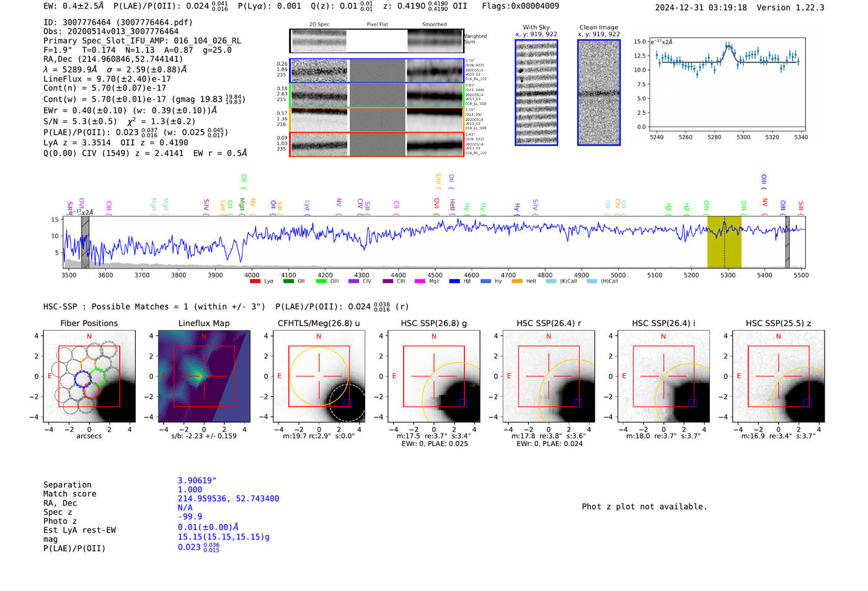Click the Clean Image 2D cutout
This screenshot has width=868, height=591.
tap(599, 92)
